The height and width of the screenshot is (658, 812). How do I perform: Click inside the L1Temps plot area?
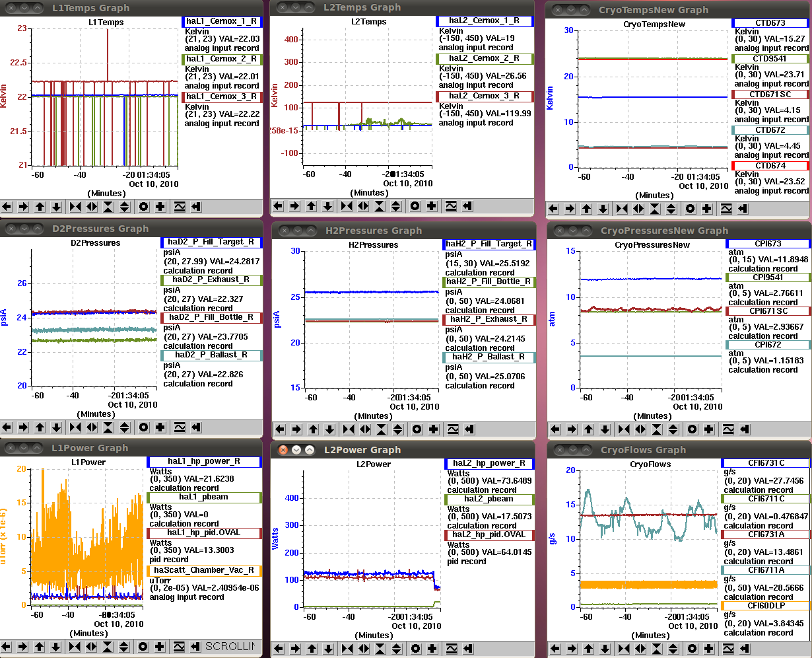pyautogui.click(x=105, y=96)
